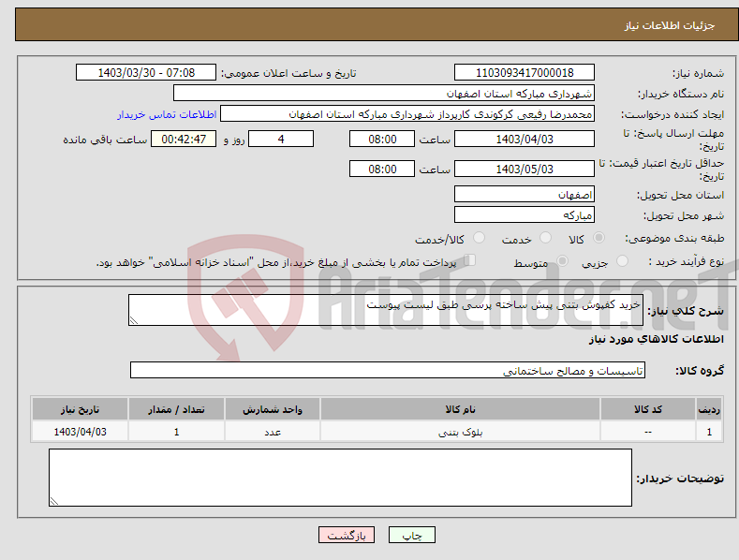Click the response deadline time 08:00 field
Screen dimensions: 739x560
[x=382, y=139]
